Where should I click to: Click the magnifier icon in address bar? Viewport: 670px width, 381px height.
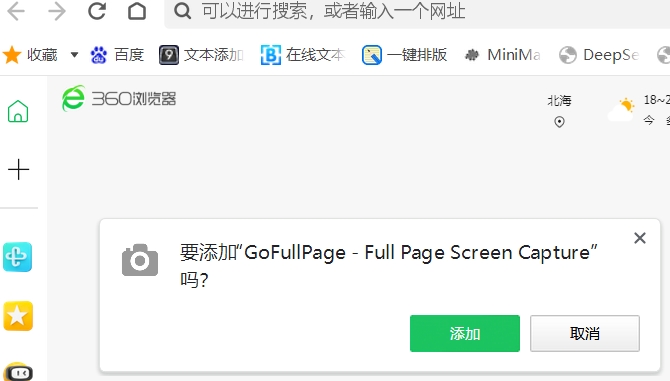[182, 11]
